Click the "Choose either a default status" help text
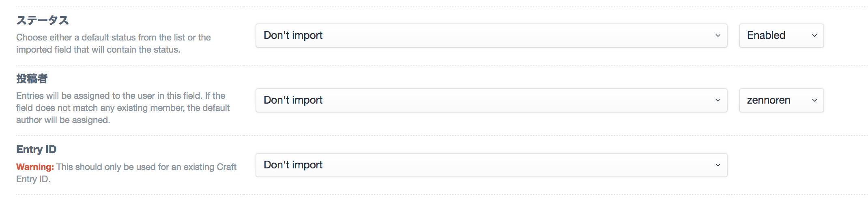The image size is (868, 204). coord(114,37)
